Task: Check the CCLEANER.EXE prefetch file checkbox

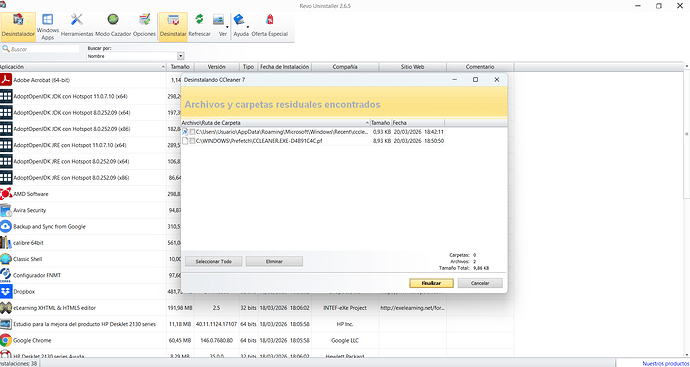Action: [x=192, y=141]
